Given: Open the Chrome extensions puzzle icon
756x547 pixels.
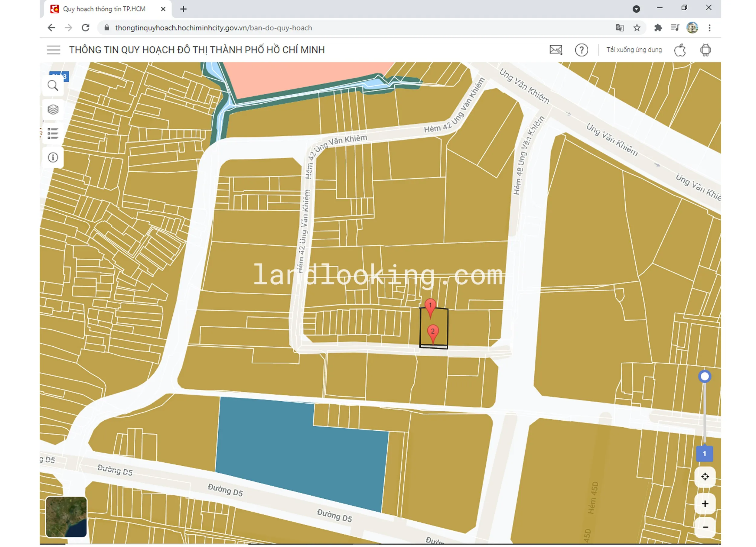Looking at the screenshot, I should pyautogui.click(x=658, y=28).
